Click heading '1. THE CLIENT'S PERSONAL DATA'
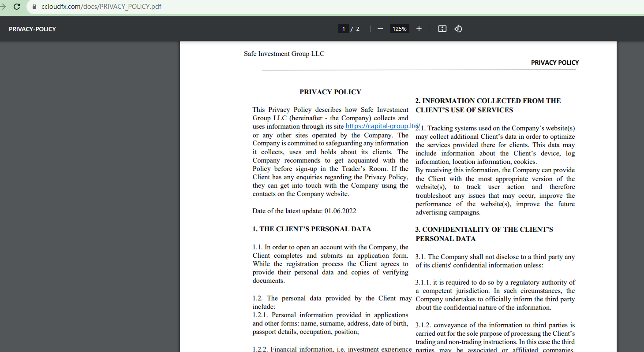 pos(311,229)
